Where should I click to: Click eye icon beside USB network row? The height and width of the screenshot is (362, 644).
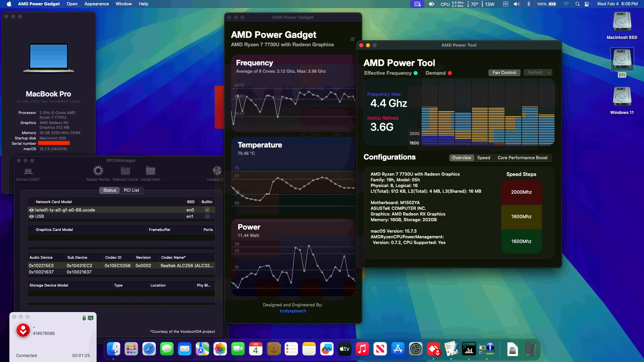click(x=32, y=216)
